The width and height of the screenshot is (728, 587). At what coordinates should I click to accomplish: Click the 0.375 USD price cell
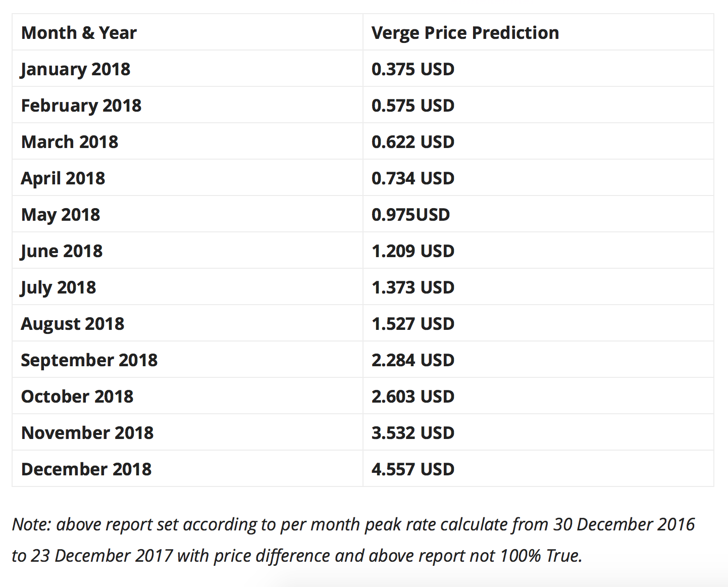(x=413, y=69)
